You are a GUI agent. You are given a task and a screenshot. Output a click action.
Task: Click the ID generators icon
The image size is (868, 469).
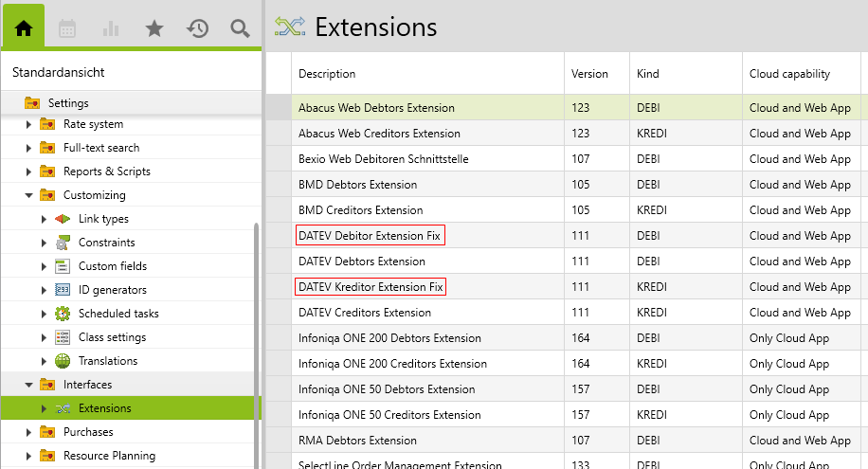pyautogui.click(x=63, y=290)
